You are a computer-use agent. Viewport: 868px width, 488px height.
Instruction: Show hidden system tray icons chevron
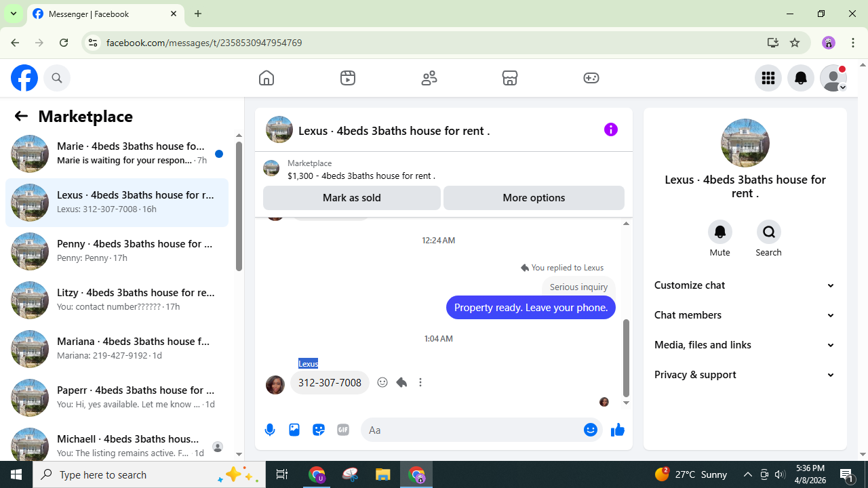pyautogui.click(x=748, y=474)
